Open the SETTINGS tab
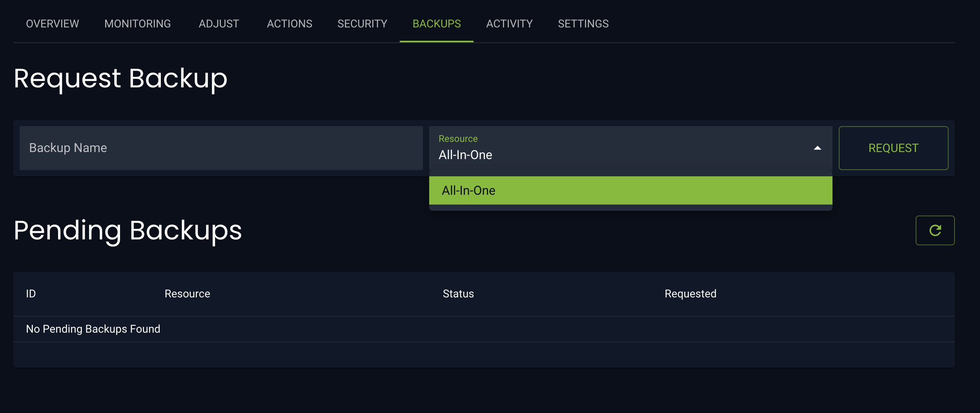Screen dimensions: 980x413 tap(583, 24)
